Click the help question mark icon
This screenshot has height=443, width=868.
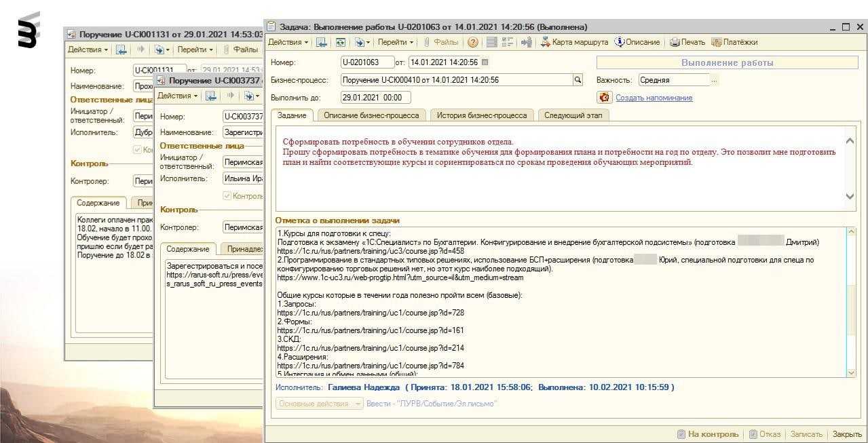pyautogui.click(x=473, y=42)
